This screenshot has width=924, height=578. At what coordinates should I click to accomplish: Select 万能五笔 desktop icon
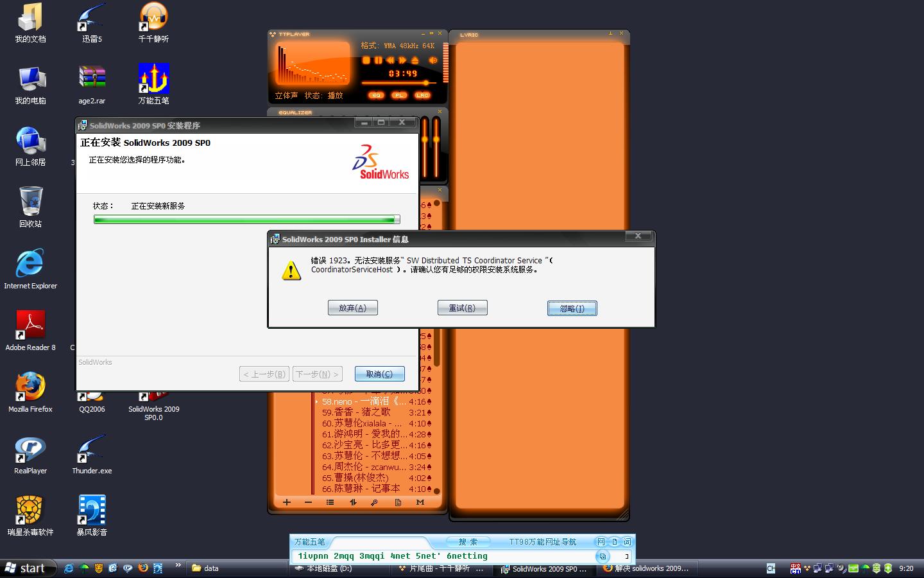(153, 85)
